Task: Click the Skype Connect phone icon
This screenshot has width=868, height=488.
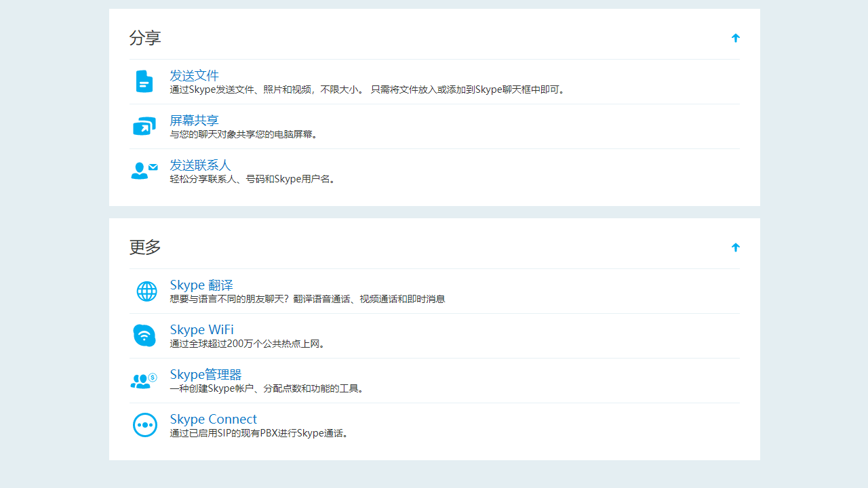Action: coord(144,424)
